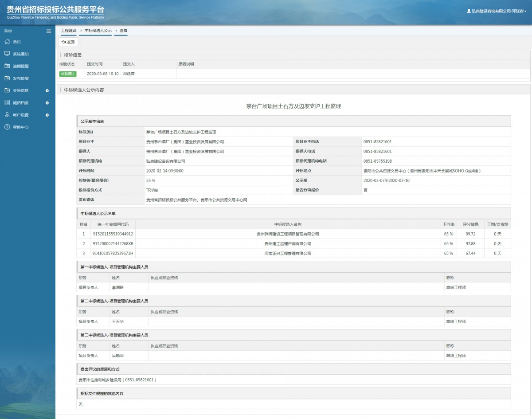Viewport: 532px width, 419px height.
Task: Click the icon beside 发布提醒
Action: (7, 78)
